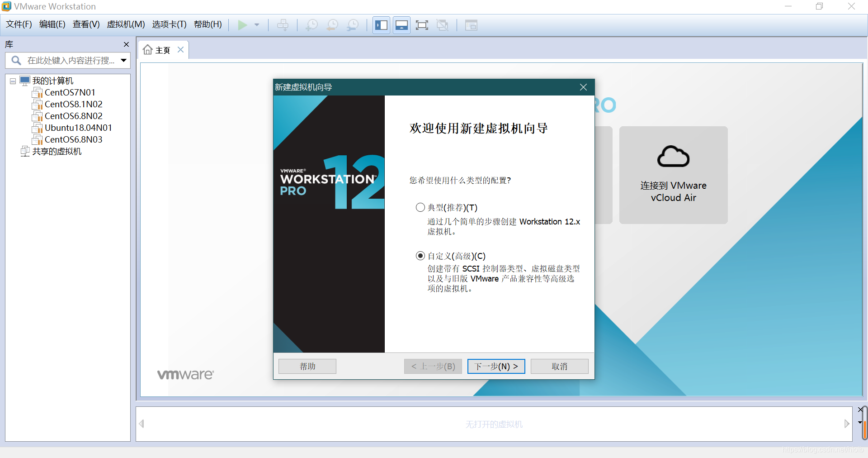This screenshot has width=868, height=458.
Task: Toggle the library sidebar view icon
Action: pyautogui.click(x=382, y=25)
